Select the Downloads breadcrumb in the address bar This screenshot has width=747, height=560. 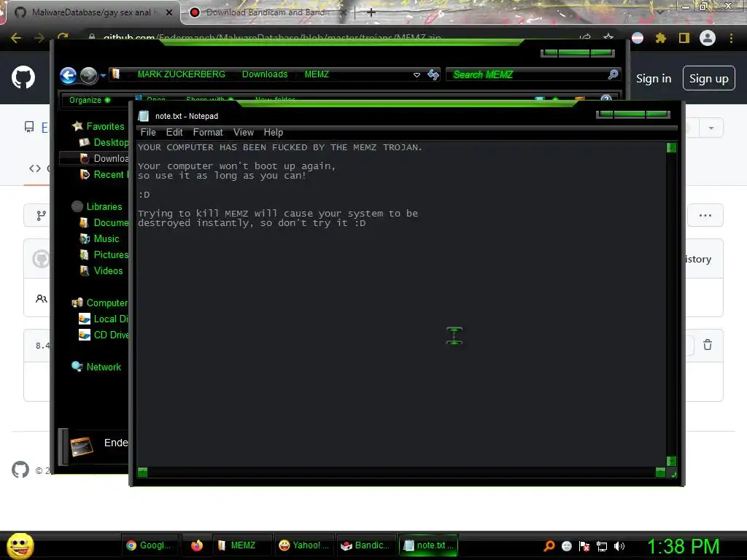point(265,74)
